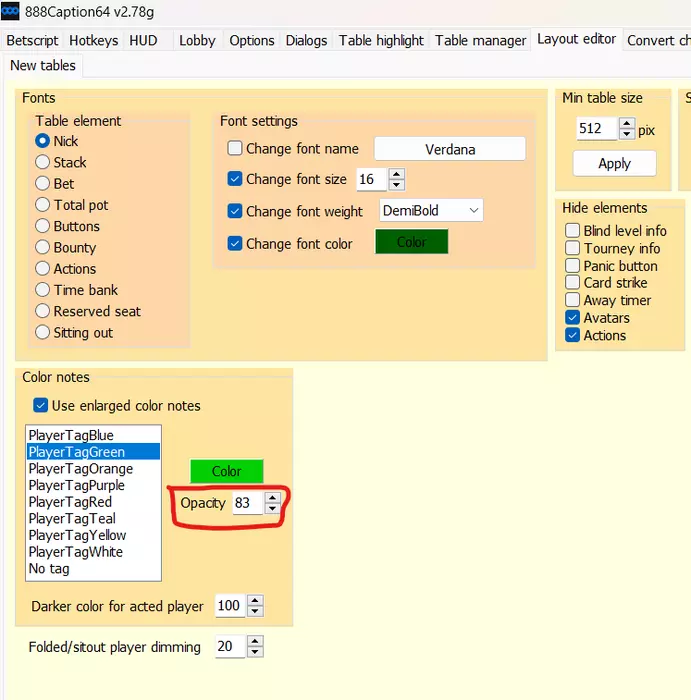
Task: Select the New tables sub-tab
Action: point(43,66)
